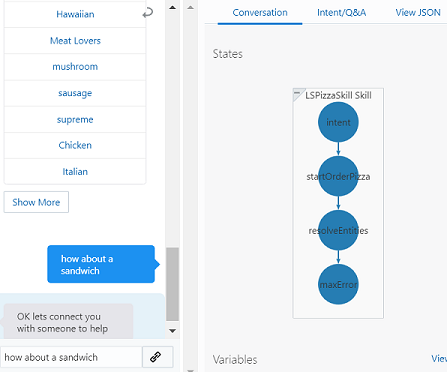Select the startOrderPizza state node
This screenshot has height=372, width=447.
[x=338, y=176]
